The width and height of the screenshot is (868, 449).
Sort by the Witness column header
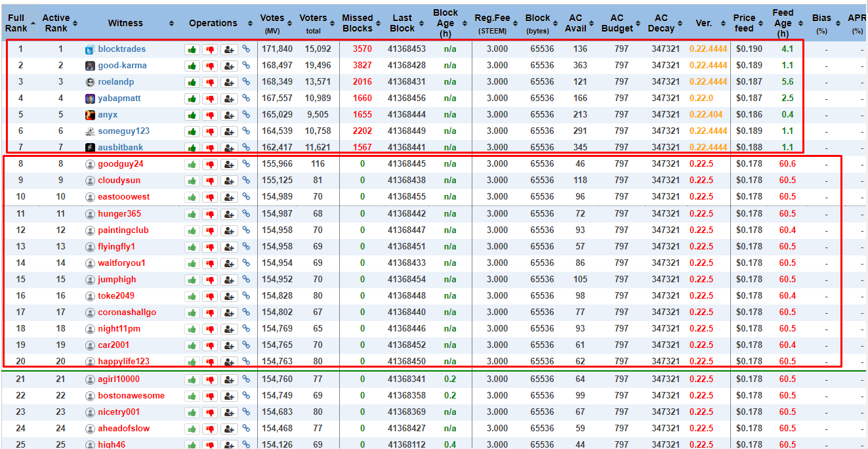click(x=125, y=23)
